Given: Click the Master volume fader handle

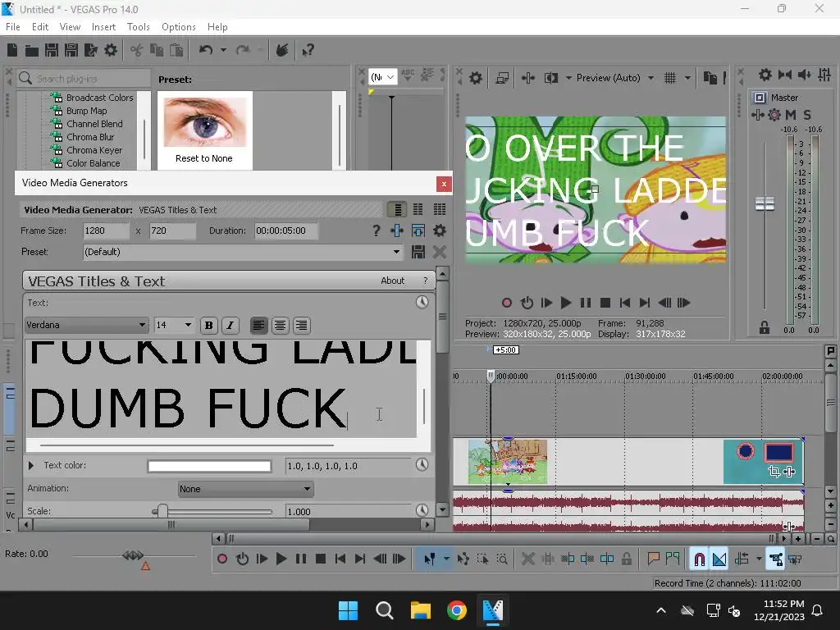Looking at the screenshot, I should point(765,203).
